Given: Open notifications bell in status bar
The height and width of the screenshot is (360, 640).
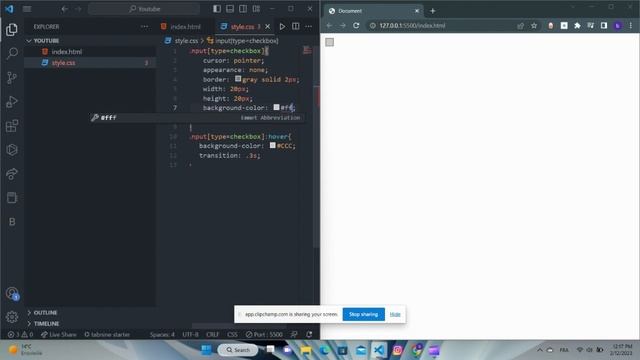Looking at the screenshot, I should coord(309,335).
